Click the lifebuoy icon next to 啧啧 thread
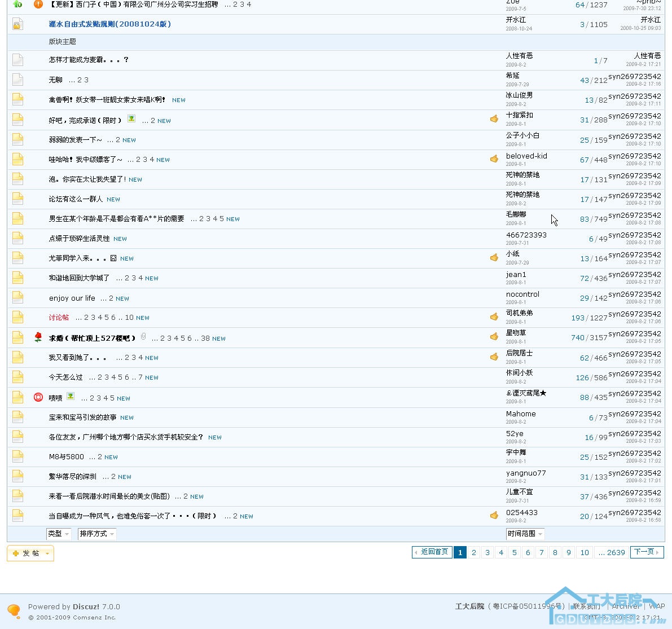This screenshot has width=672, height=629. tap(38, 397)
